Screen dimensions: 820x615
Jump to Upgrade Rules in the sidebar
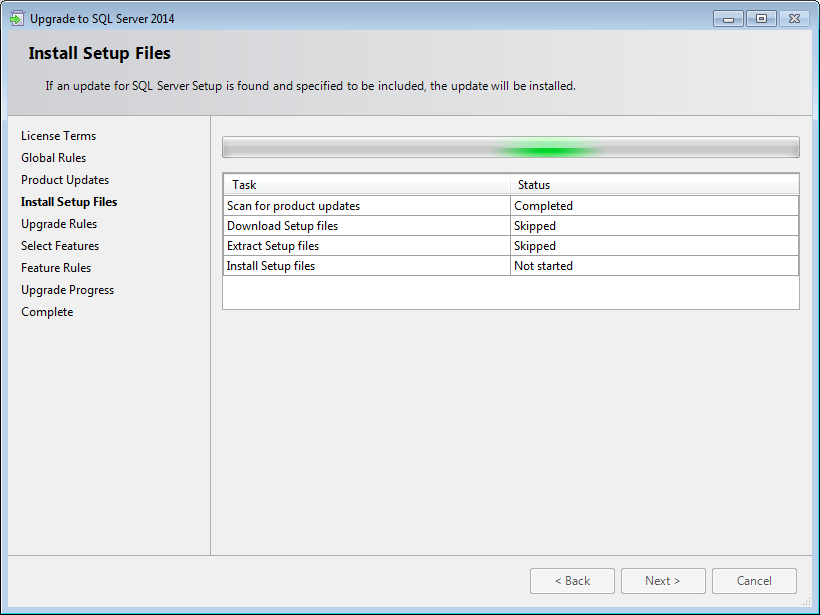(x=59, y=224)
